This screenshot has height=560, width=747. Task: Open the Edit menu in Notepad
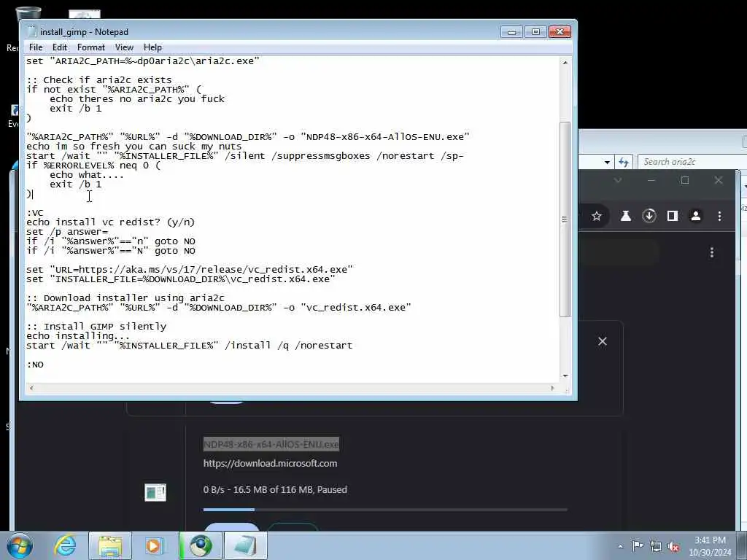tap(60, 47)
